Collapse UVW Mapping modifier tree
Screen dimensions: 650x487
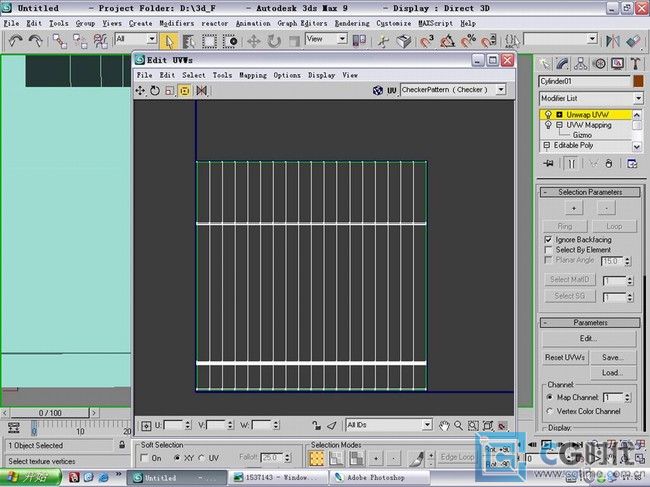pyautogui.click(x=559, y=125)
